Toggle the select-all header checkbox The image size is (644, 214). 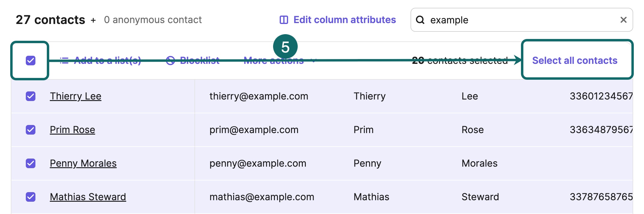pyautogui.click(x=31, y=61)
